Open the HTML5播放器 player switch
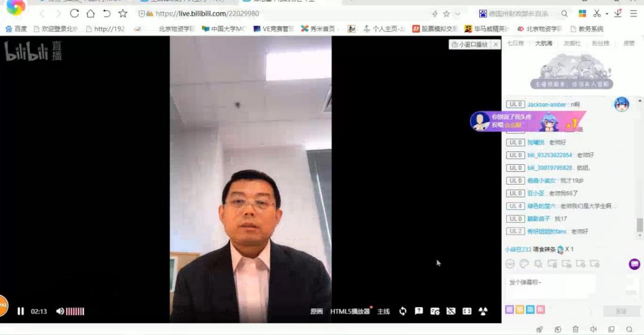Screen dimensions: 644x335 (x=350, y=311)
